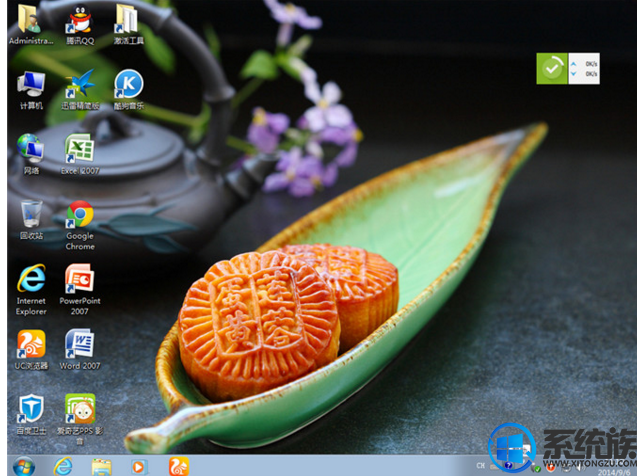
Task: Open the Windows Start menu orb
Action: (24, 466)
